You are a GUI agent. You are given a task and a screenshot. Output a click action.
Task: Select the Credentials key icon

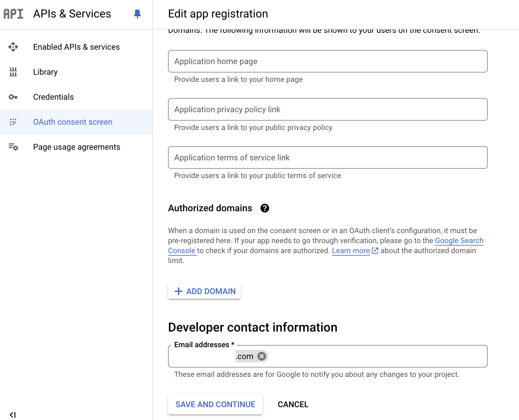pyautogui.click(x=14, y=97)
